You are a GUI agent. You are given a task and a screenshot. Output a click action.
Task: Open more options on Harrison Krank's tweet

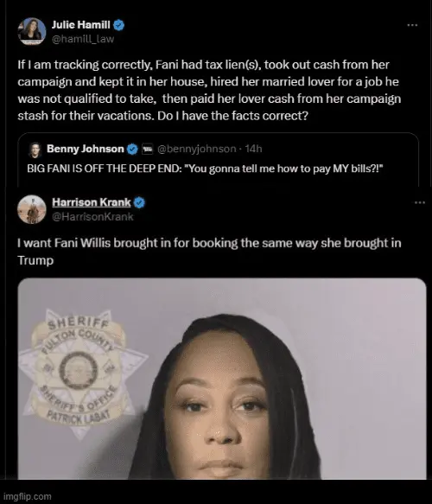(x=420, y=202)
